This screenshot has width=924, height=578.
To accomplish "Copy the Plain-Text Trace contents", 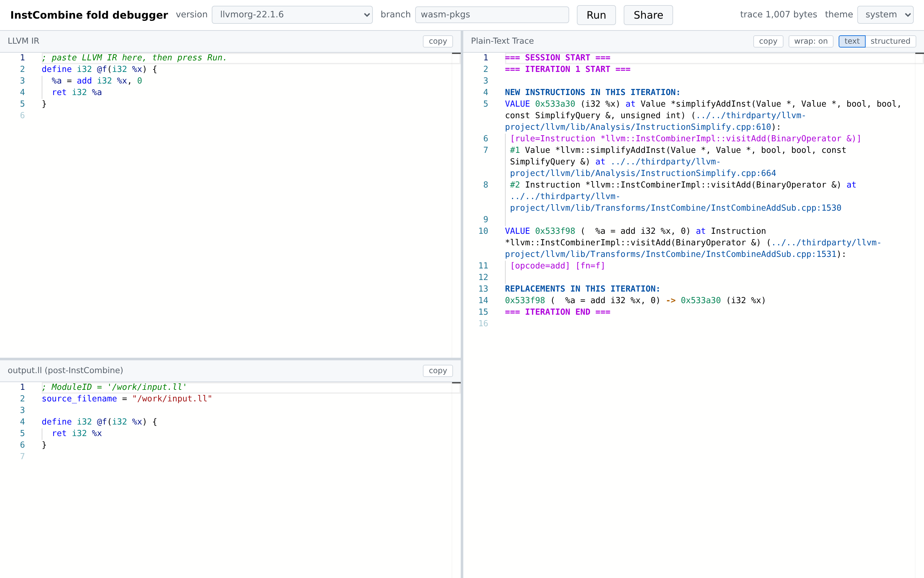I will [x=768, y=41].
